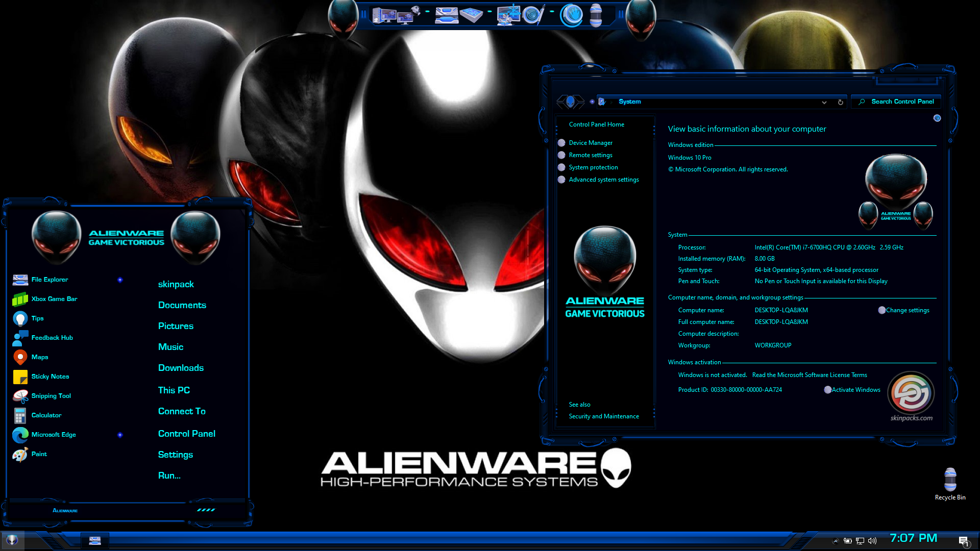Open Device Manager link
This screenshot has height=551, width=980.
[590, 143]
